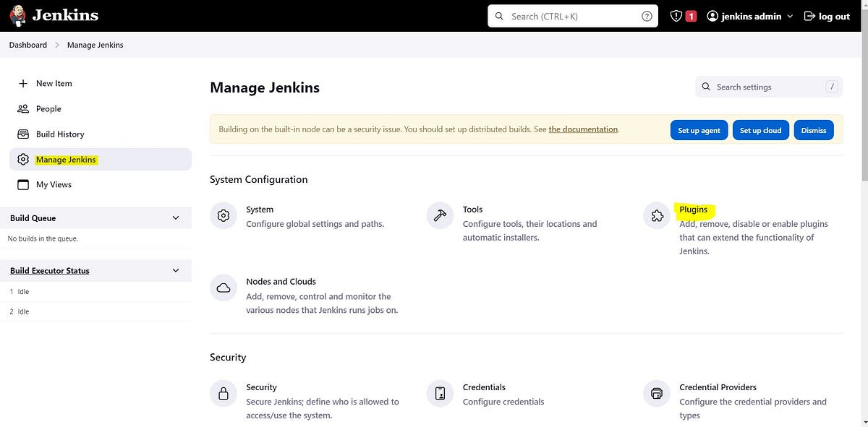868x427 pixels.
Task: Open System settings via the gear icon
Action: (x=223, y=215)
